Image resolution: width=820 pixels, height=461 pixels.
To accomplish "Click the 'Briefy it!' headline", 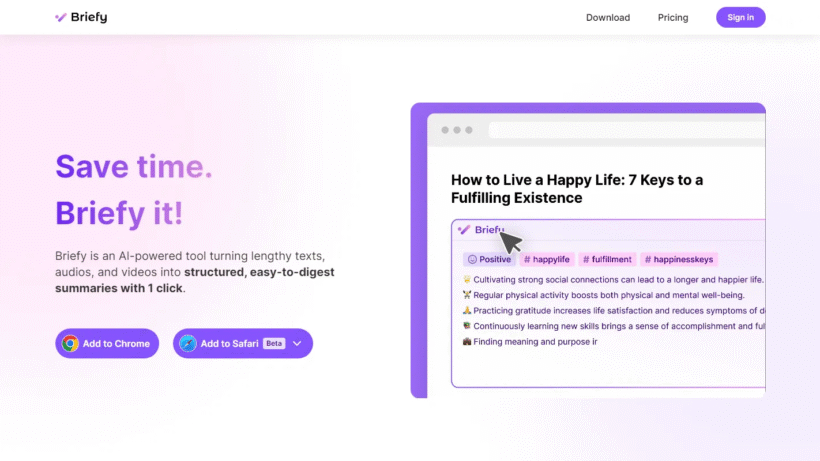I will (x=119, y=213).
